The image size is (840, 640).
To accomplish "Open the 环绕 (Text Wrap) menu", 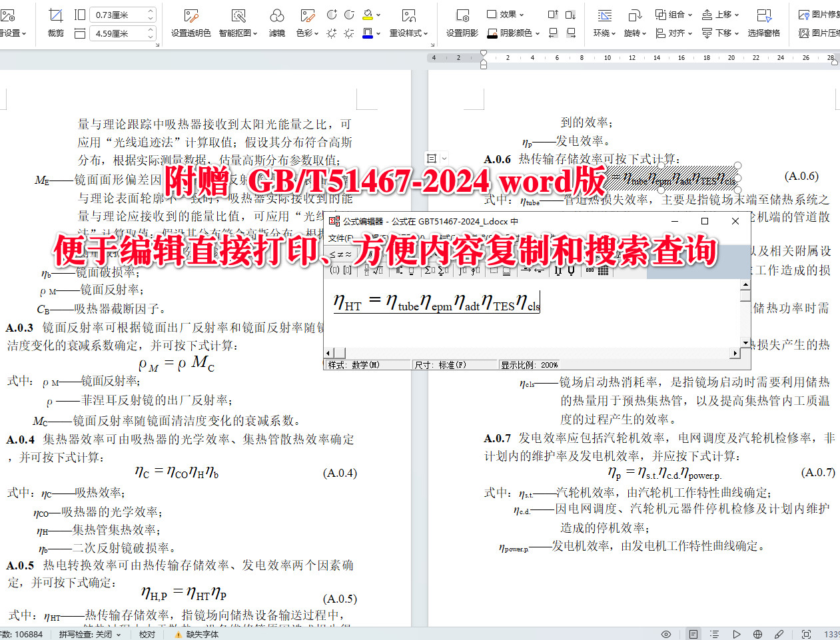I will (604, 32).
